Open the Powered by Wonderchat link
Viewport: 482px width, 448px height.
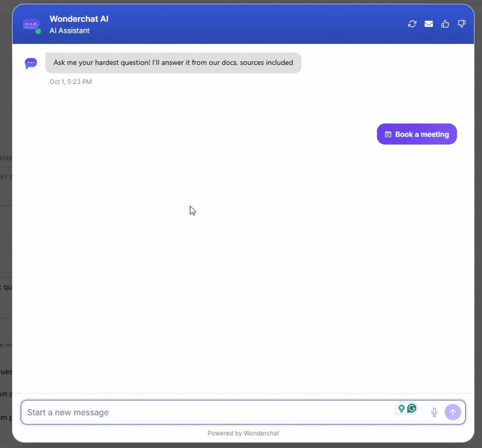243,433
